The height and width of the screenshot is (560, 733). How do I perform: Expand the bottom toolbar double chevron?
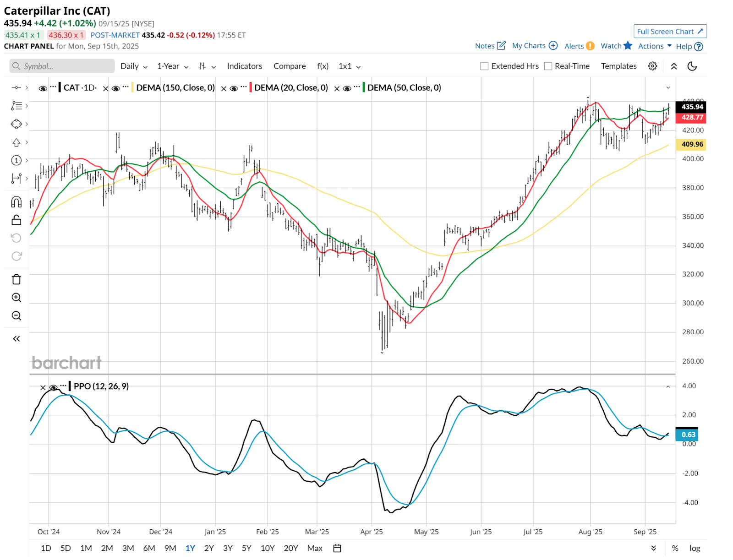click(654, 548)
